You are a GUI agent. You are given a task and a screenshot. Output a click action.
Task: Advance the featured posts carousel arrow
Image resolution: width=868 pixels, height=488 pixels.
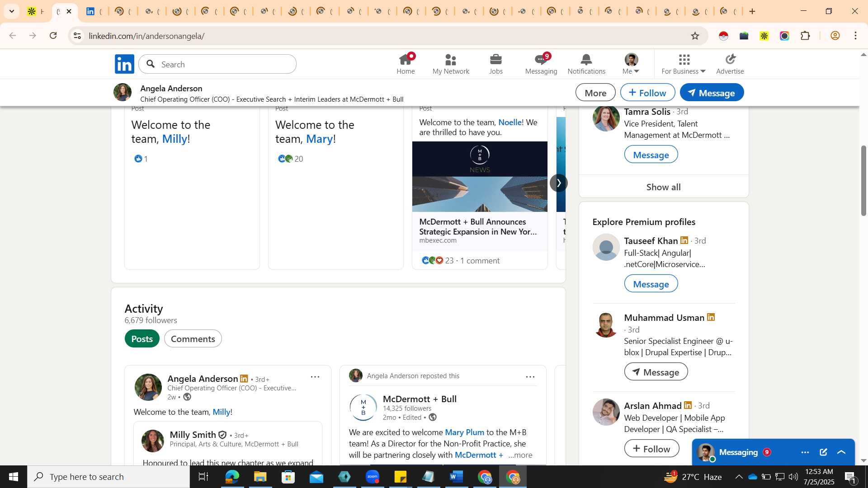tap(559, 183)
